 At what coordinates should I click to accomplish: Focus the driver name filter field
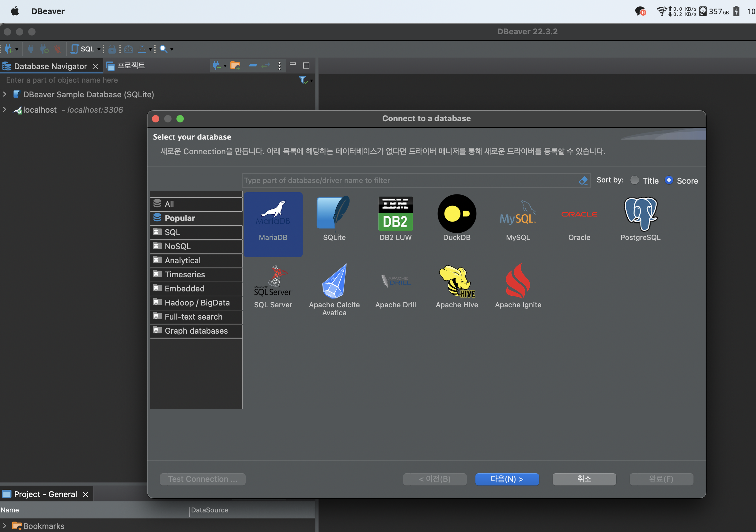(408, 180)
